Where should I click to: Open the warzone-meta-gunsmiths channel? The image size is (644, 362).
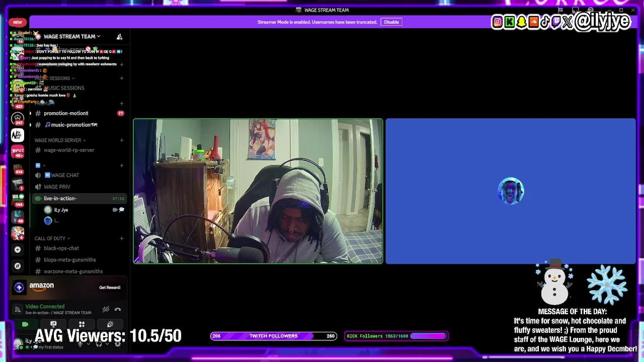pos(78,271)
